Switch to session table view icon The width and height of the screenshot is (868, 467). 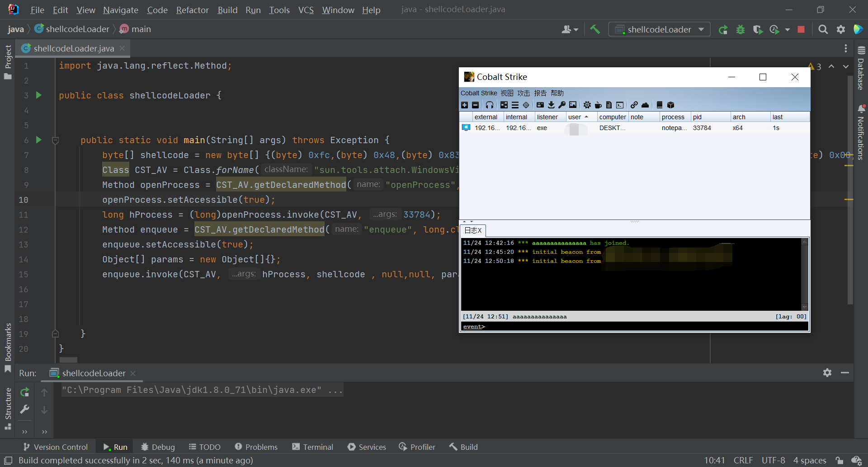pos(515,105)
